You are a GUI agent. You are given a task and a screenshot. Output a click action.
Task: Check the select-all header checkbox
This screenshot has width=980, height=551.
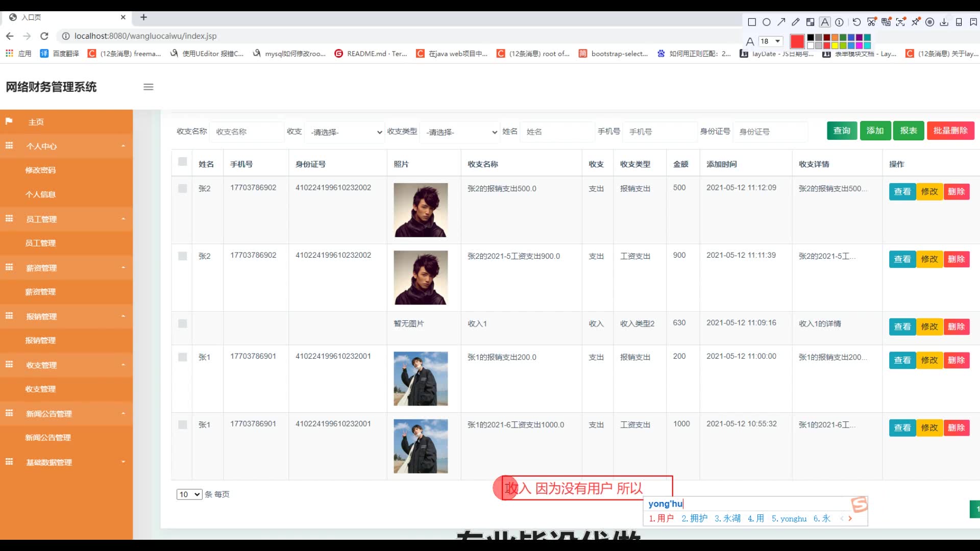pos(182,162)
